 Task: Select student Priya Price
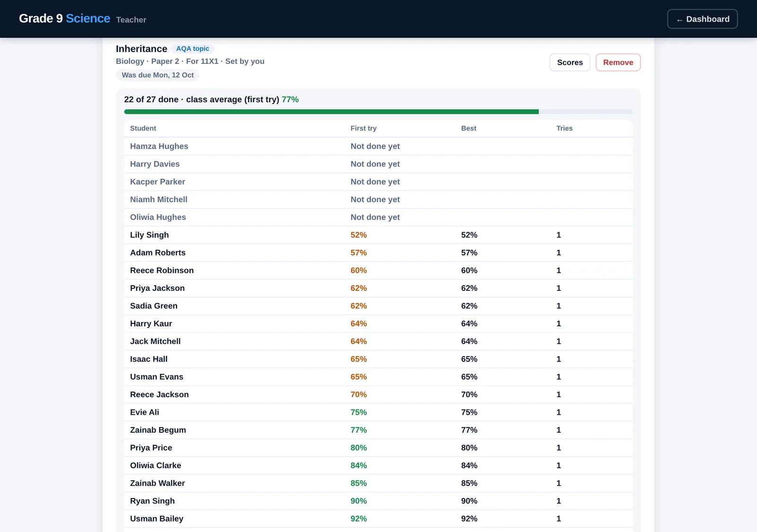[151, 448]
